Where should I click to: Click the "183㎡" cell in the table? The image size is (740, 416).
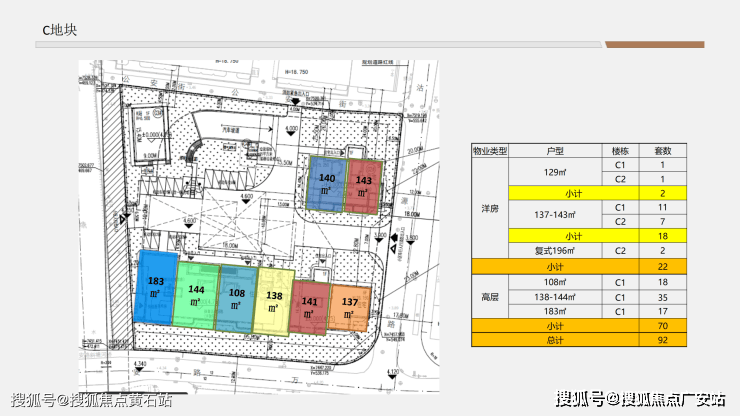point(555,311)
